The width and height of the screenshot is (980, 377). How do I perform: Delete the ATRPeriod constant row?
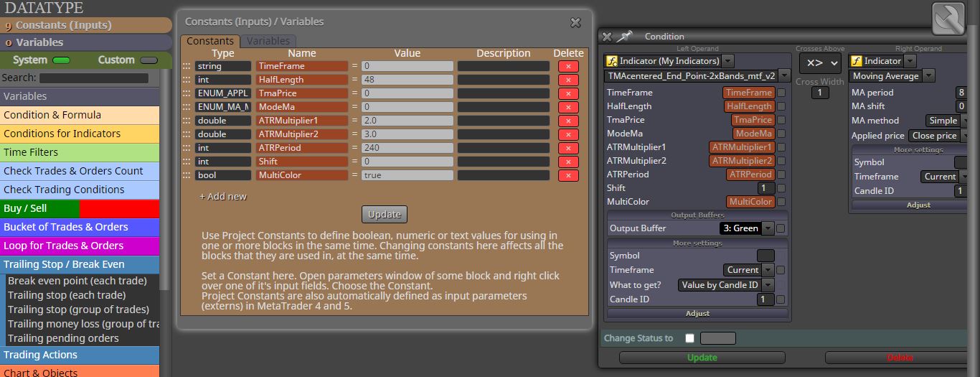[x=568, y=148]
